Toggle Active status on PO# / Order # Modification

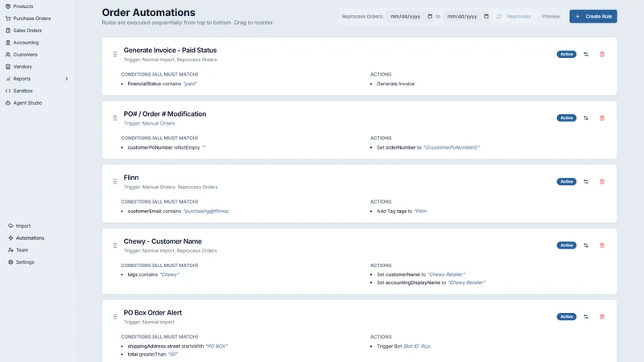click(x=567, y=117)
